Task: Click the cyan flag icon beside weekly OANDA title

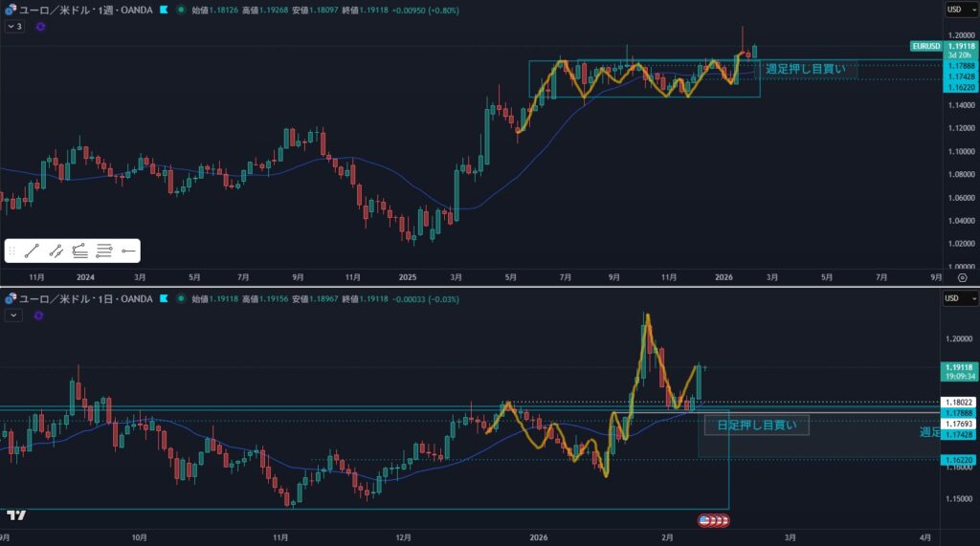Action: pos(164,10)
